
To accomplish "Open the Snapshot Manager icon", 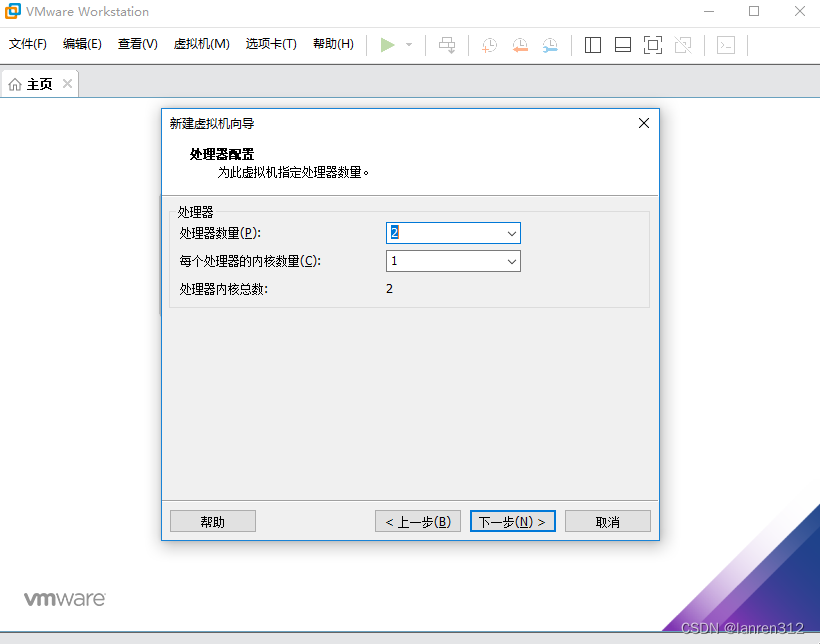I will click(550, 45).
